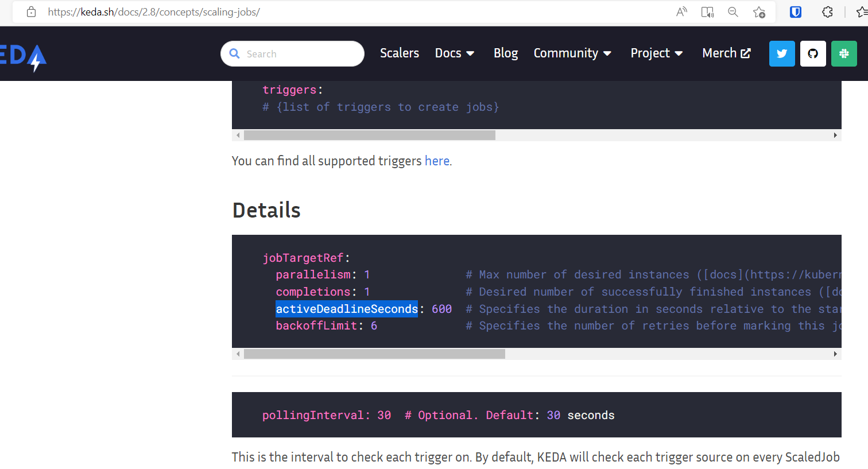Open the Merch external link
This screenshot has width=868, height=469.
click(726, 53)
